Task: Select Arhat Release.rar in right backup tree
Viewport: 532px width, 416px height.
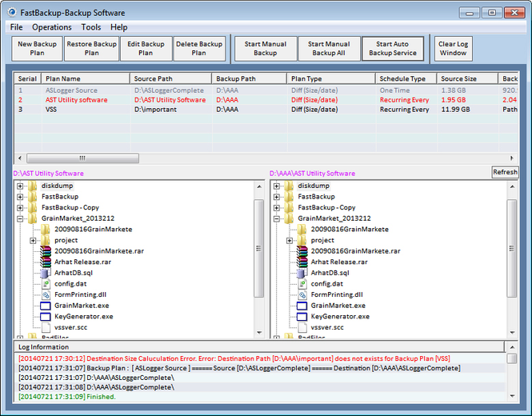Action: click(x=339, y=262)
